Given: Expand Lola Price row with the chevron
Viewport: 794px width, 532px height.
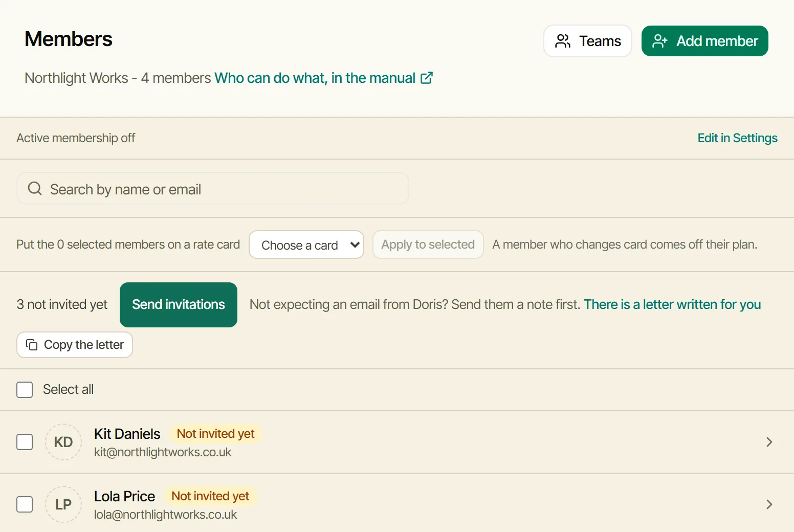Looking at the screenshot, I should (769, 504).
